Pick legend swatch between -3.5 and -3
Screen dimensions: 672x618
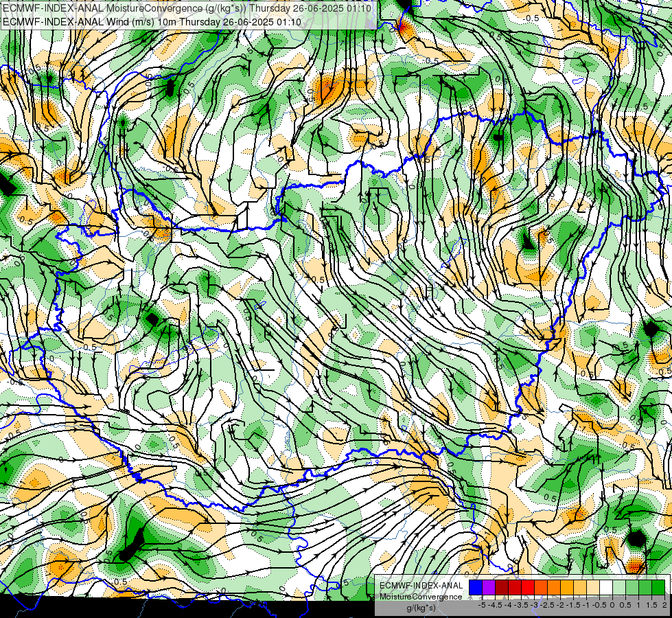pyautogui.click(x=528, y=588)
